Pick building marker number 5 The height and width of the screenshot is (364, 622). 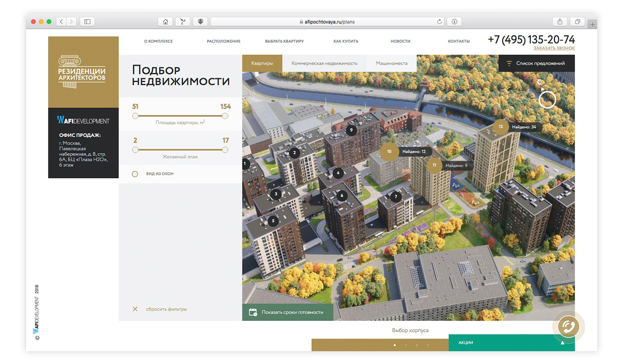273,220
